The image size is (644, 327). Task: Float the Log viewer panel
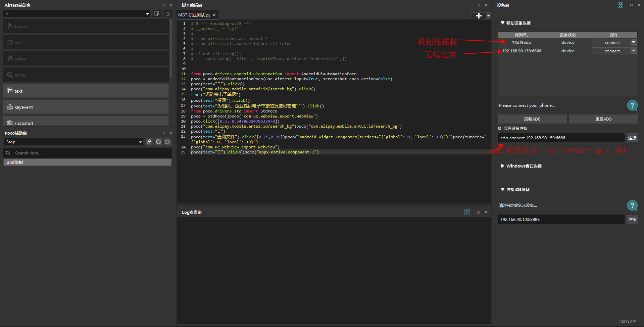(x=478, y=212)
